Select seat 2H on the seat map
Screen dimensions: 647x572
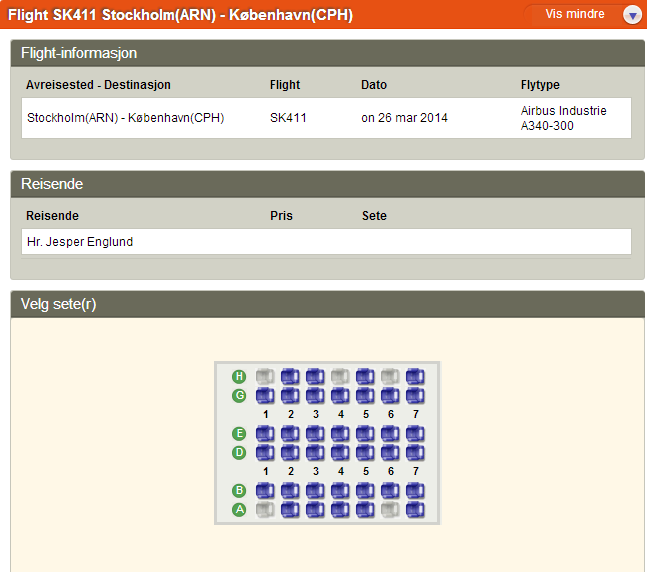click(x=290, y=377)
